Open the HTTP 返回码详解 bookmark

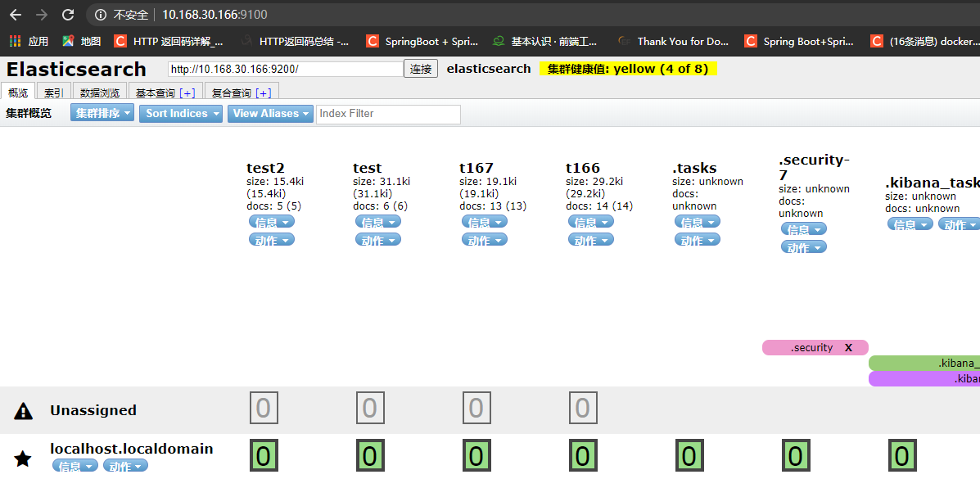(x=169, y=41)
